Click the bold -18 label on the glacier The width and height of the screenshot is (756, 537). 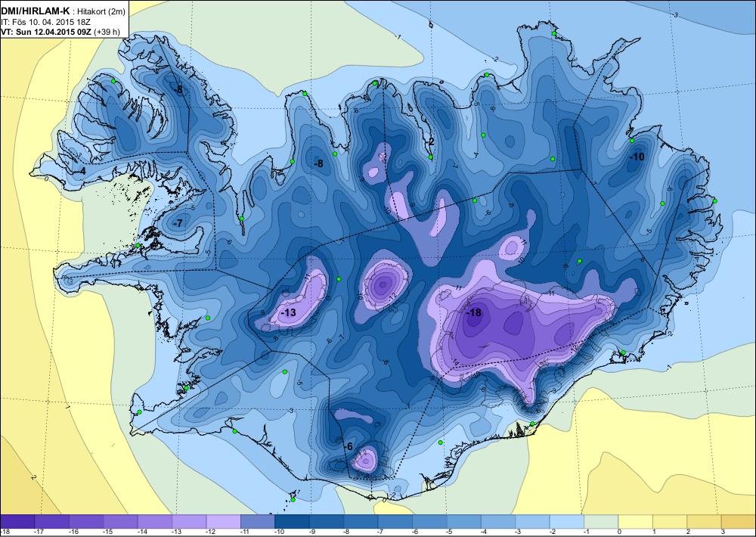[473, 312]
